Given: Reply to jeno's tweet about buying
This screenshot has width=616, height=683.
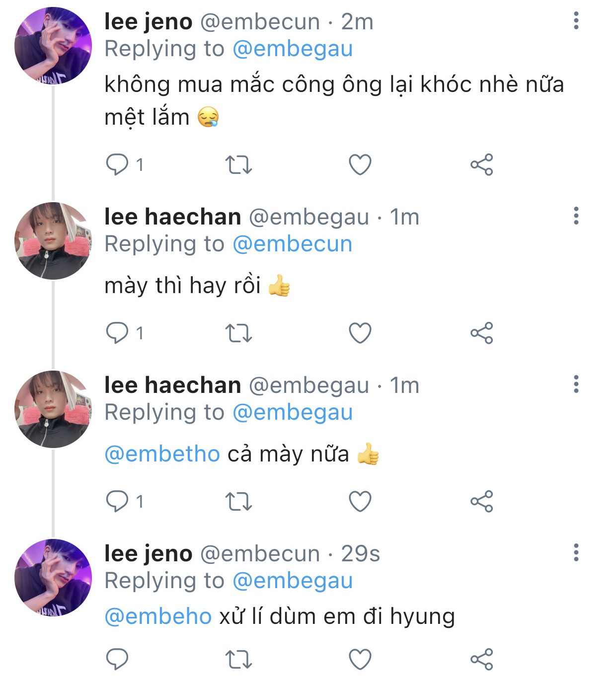Looking at the screenshot, I should pos(118,165).
